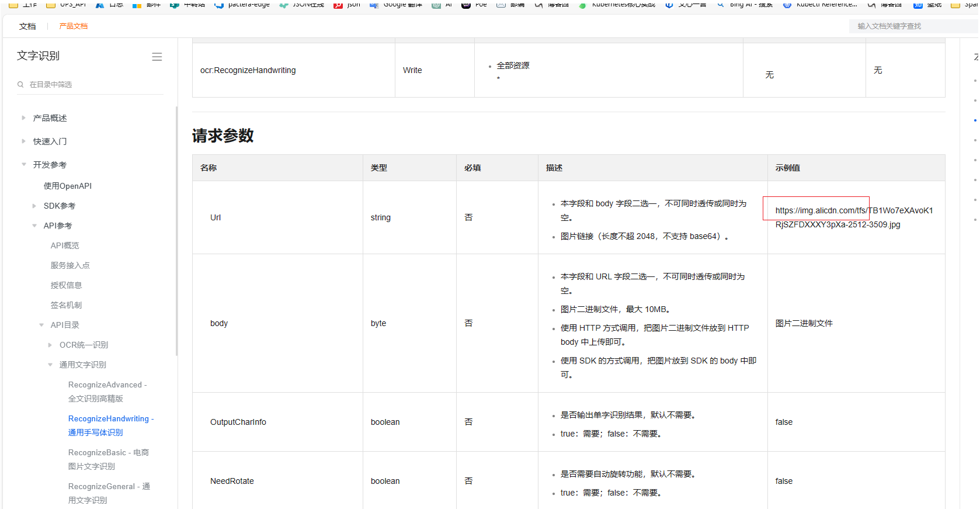Open the 使用OpenAPI page

pyautogui.click(x=68, y=186)
